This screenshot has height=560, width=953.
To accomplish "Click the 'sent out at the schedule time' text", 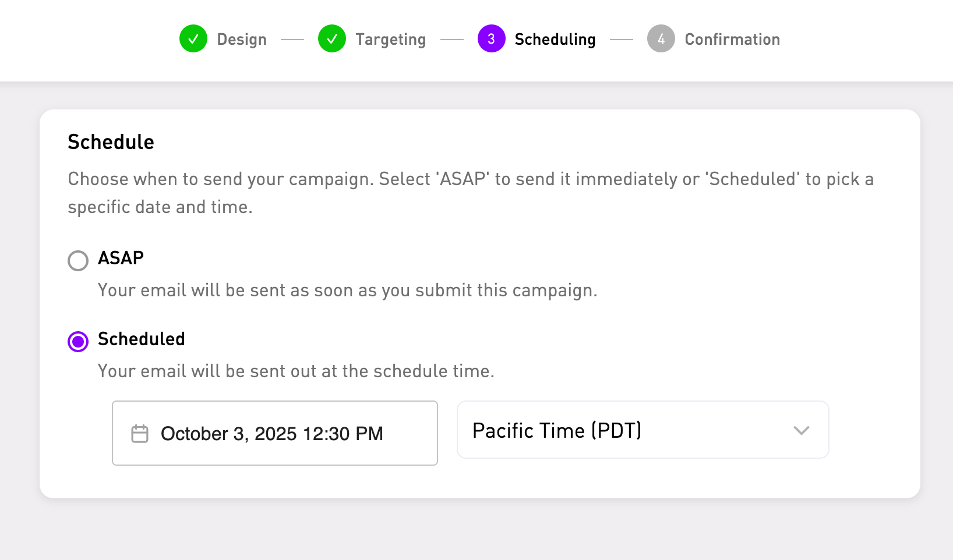I will click(296, 371).
